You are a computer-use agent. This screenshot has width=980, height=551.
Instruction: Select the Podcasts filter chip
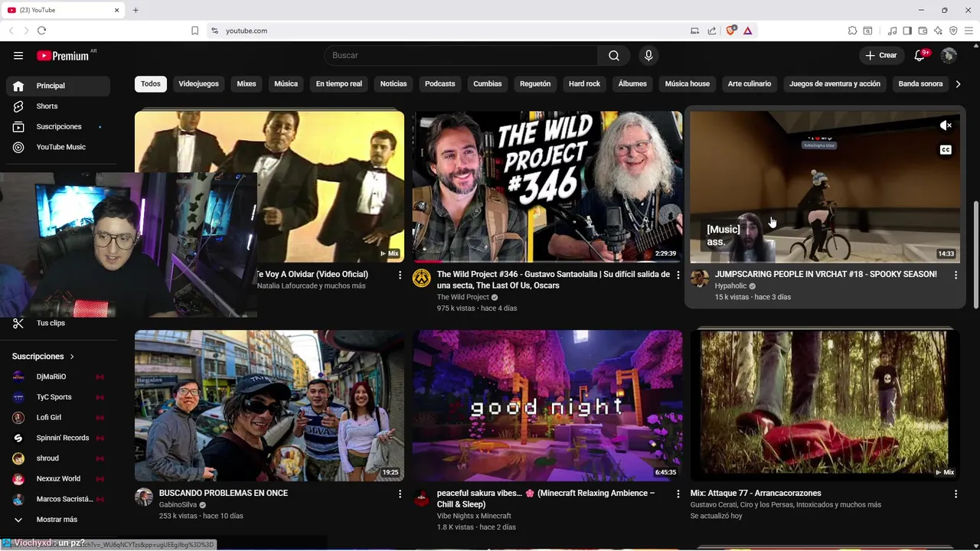tap(439, 84)
